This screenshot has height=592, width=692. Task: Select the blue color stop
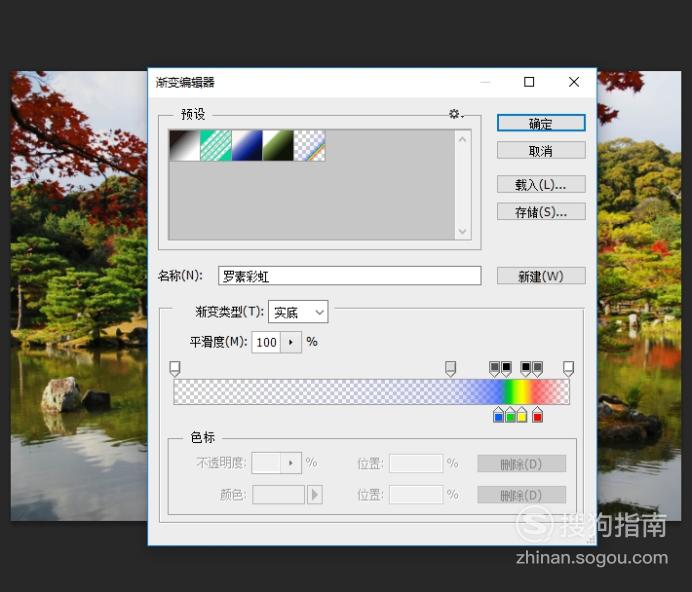[x=498, y=415]
